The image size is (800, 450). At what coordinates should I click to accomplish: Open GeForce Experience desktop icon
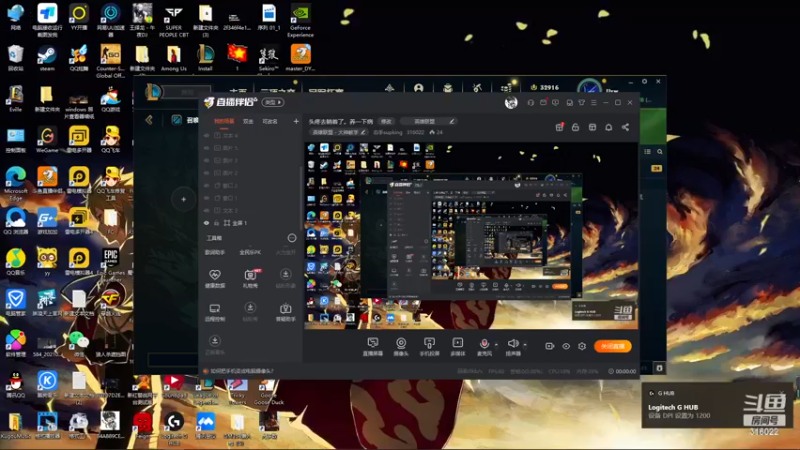tap(300, 20)
